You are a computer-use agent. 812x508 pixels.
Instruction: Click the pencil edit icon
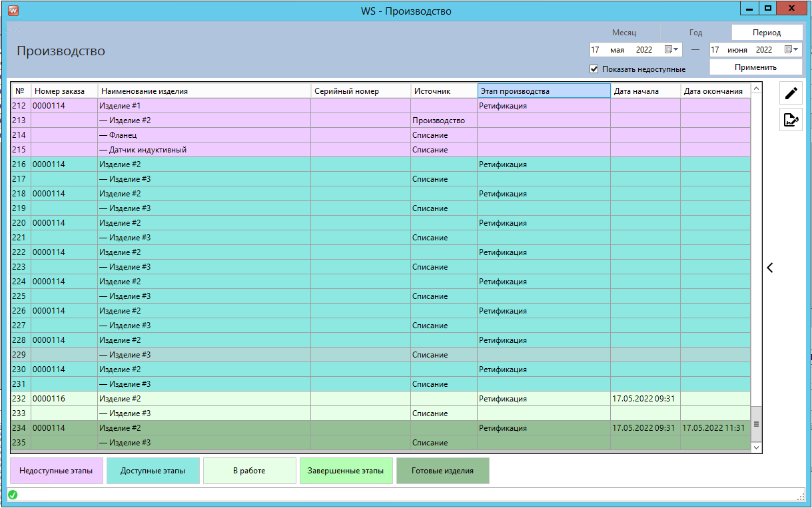click(791, 93)
